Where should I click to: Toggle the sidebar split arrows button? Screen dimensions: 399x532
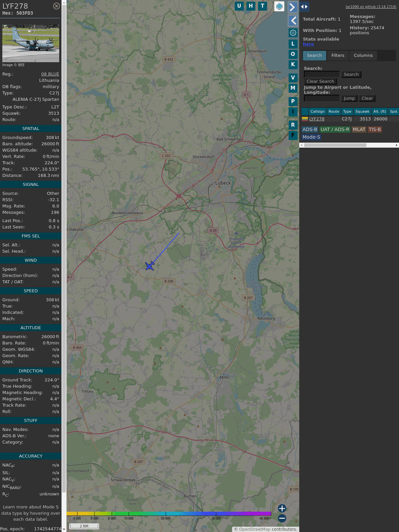[304, 7]
